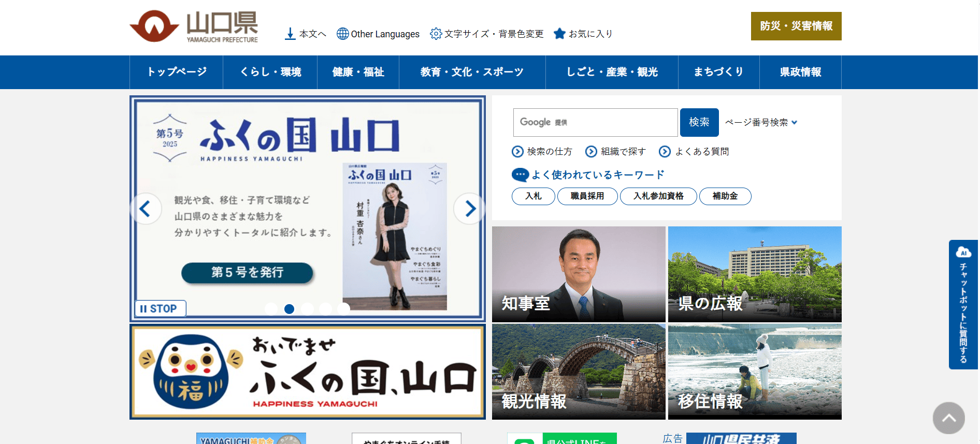
Task: Click the speech bubble keyword icon
Action: coord(520,175)
